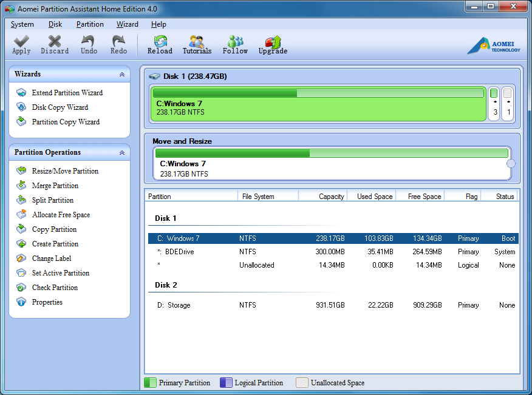Image resolution: width=532 pixels, height=395 pixels.
Task: Click the Create Partition icon
Action: [21, 243]
